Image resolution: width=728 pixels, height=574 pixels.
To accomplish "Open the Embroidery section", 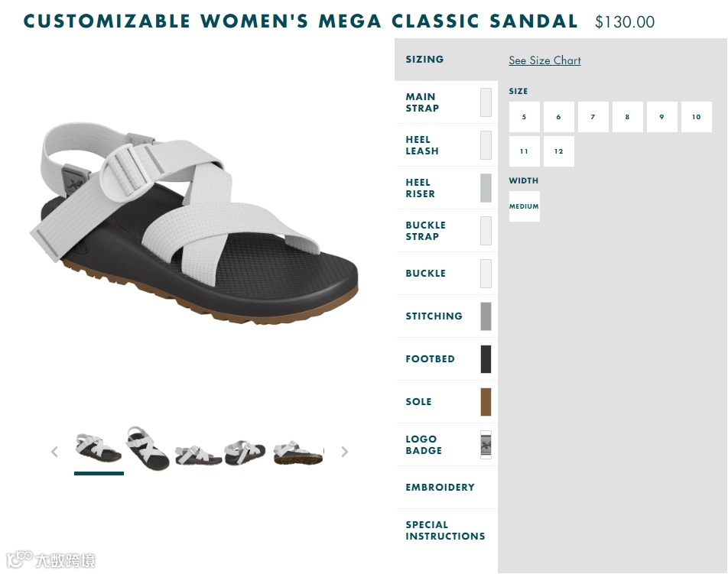I will tap(446, 487).
